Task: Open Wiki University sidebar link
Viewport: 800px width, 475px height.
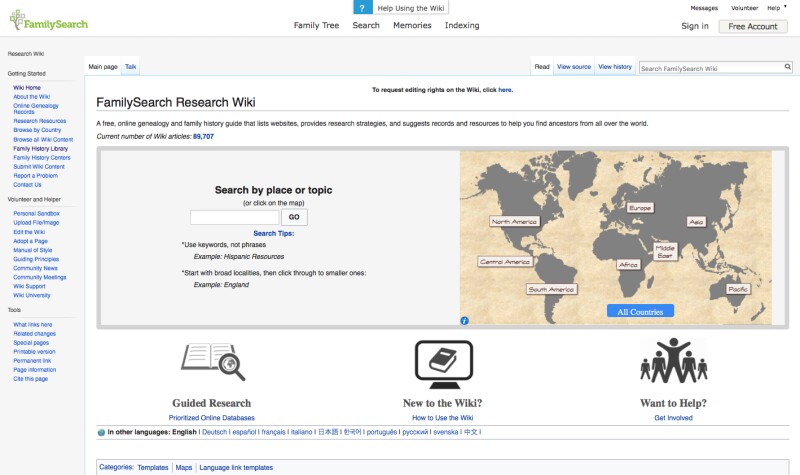Action: coord(32,295)
